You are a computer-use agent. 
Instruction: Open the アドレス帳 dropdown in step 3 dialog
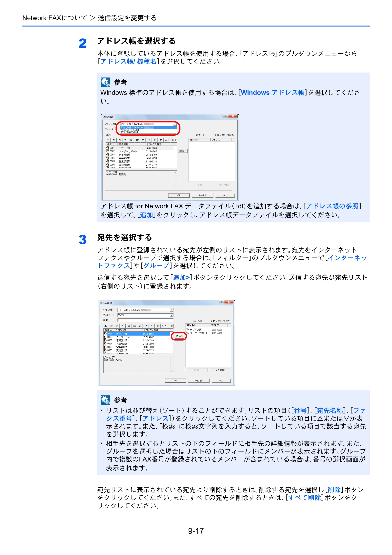(145, 310)
